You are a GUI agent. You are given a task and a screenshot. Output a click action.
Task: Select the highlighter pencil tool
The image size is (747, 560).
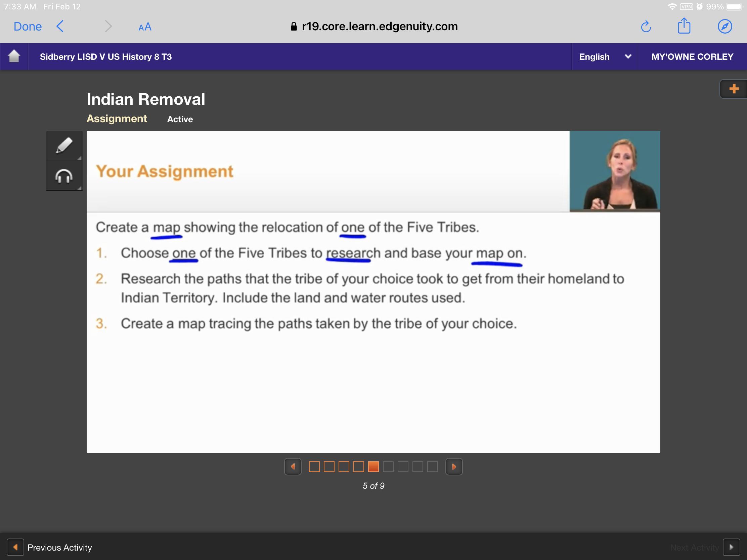coord(64,145)
